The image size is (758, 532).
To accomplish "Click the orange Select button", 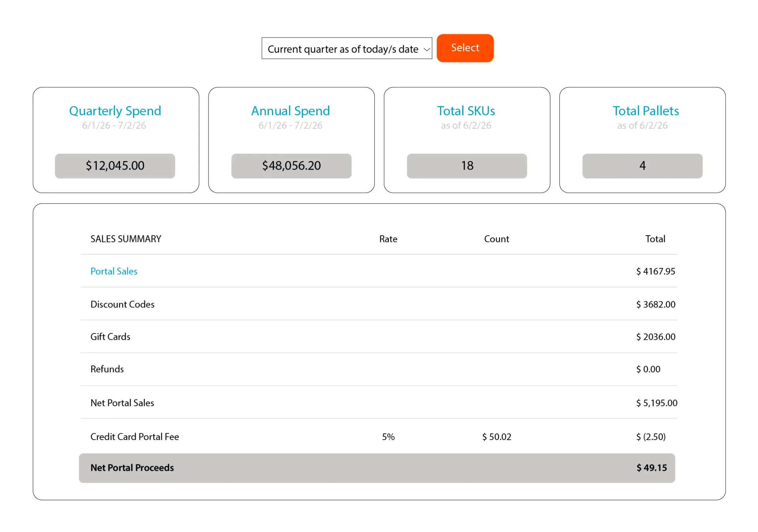I will 465,48.
